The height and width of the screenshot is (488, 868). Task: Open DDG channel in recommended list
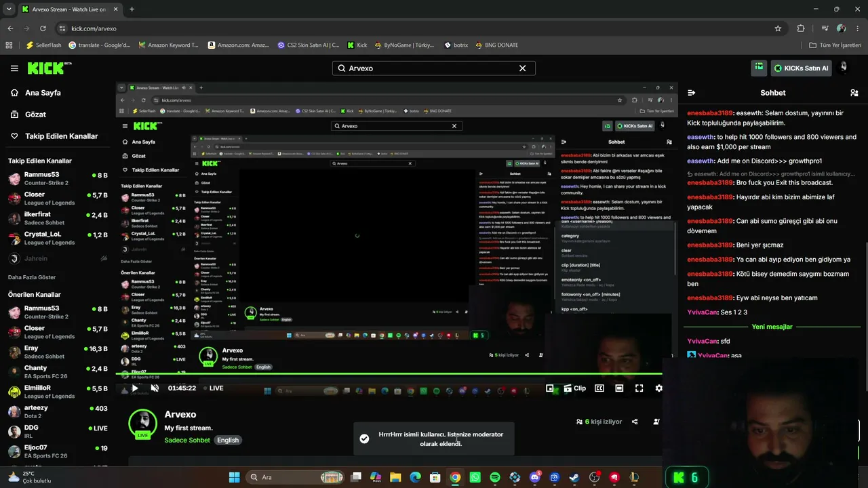[58, 432]
